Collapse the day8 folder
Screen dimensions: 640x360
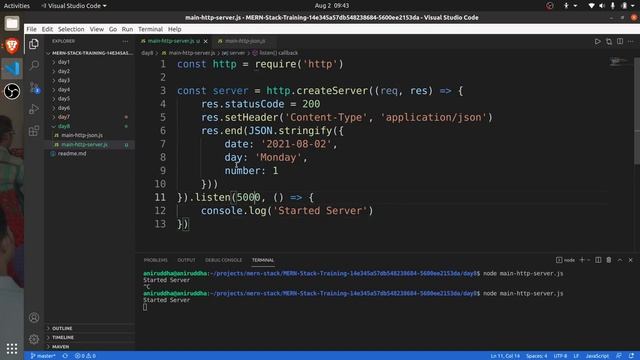[x=64, y=126]
